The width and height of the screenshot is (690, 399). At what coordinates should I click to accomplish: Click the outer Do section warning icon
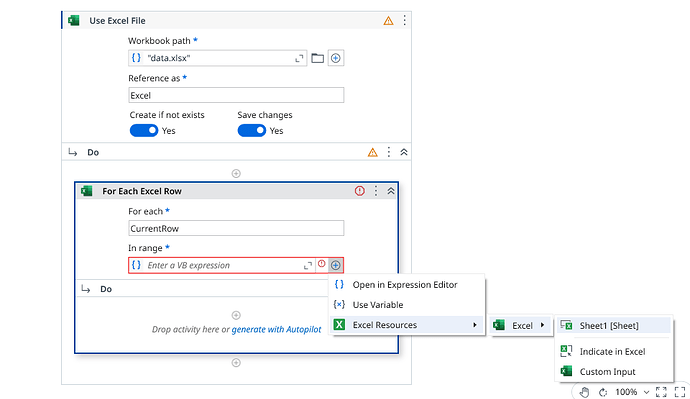pos(373,152)
